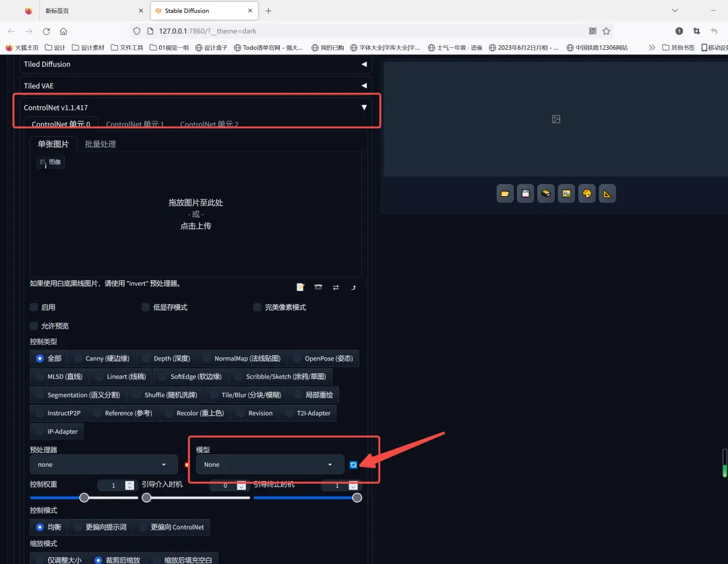The image size is (728, 564).
Task: Select the OpenPose (姿态) control type
Action: [323, 358]
